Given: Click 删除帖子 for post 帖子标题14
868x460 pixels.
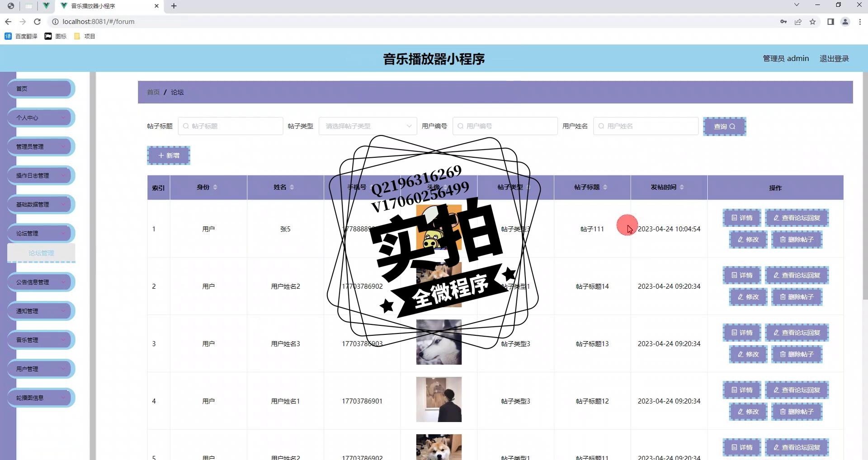Looking at the screenshot, I should [x=797, y=297].
